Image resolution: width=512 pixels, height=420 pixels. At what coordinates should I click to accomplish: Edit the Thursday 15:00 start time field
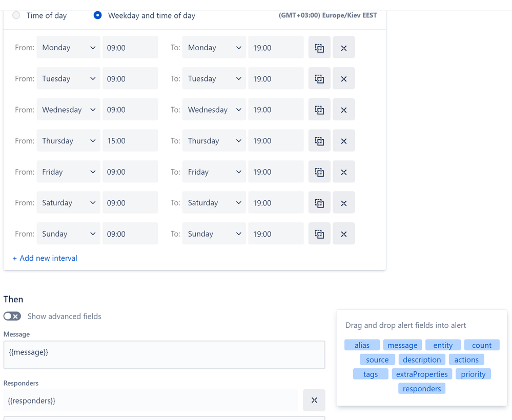tap(130, 141)
